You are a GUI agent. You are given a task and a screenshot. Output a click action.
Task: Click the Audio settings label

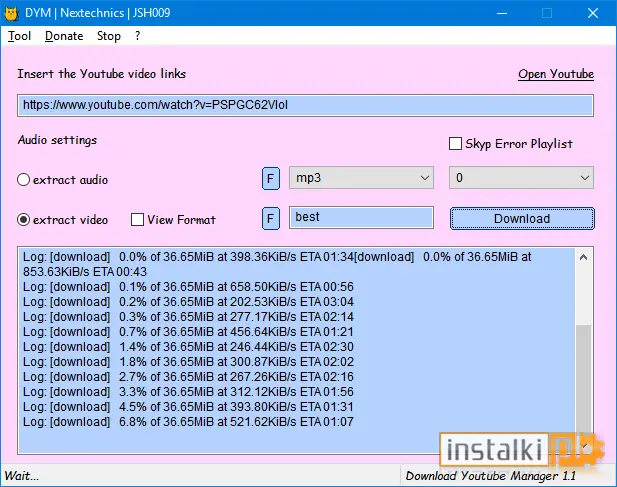(57, 140)
